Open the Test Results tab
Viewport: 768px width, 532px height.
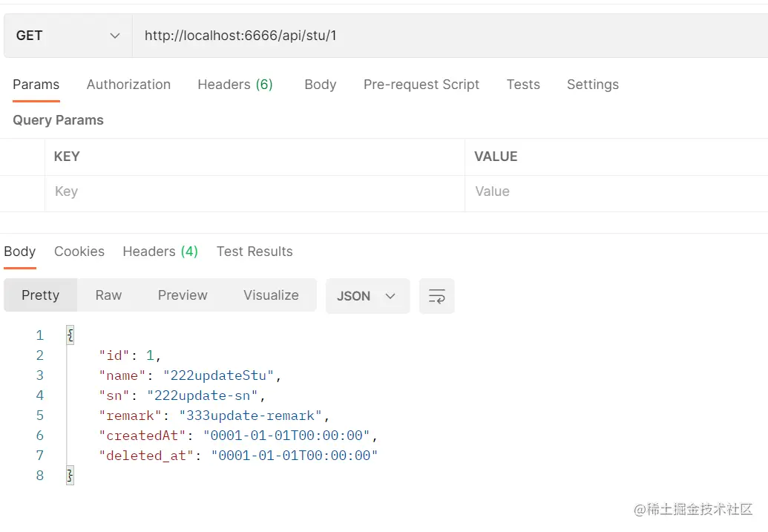(255, 252)
